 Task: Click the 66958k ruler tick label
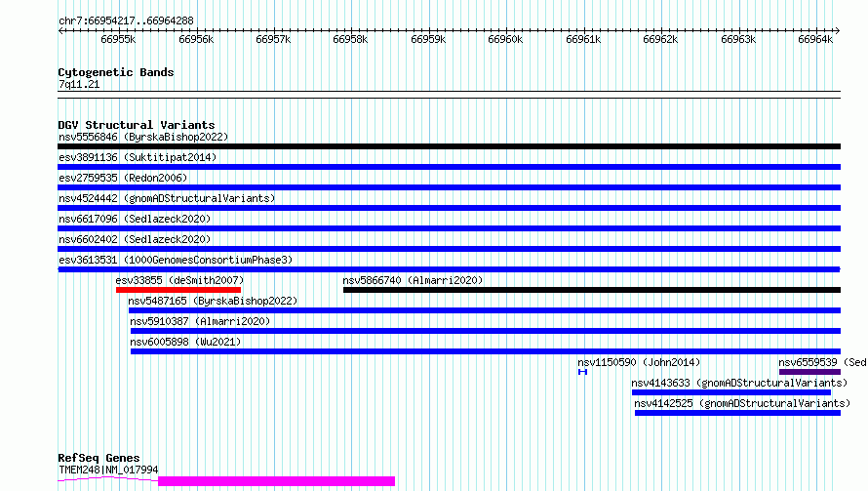(x=350, y=39)
